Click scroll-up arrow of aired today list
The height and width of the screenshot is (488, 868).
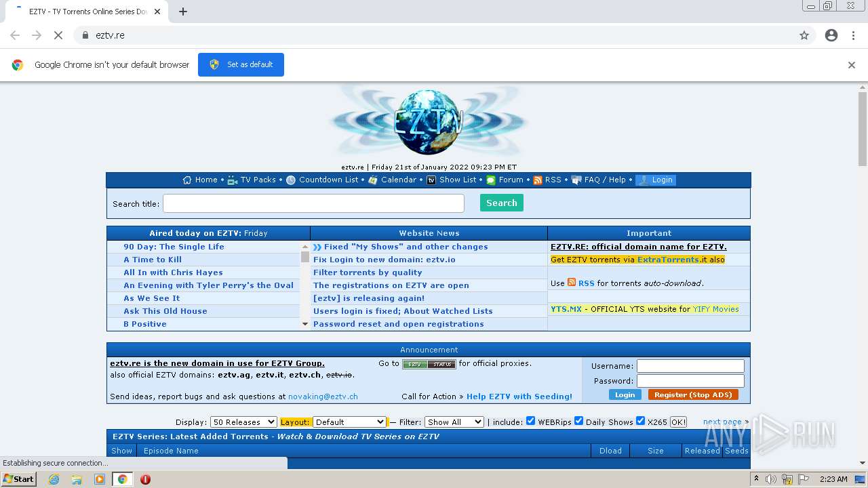tap(305, 246)
